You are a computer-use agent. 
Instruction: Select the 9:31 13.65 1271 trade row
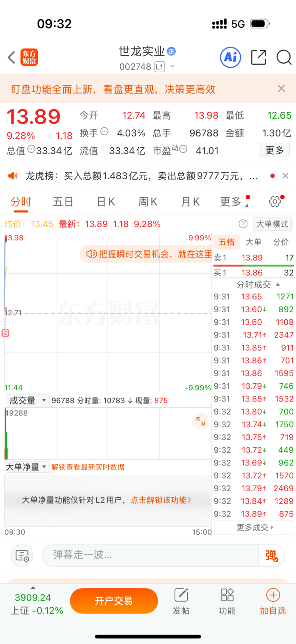tap(254, 297)
